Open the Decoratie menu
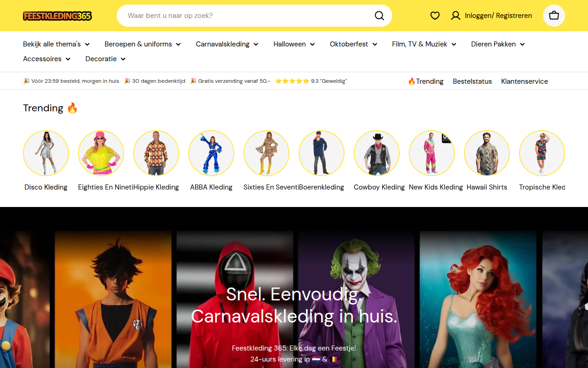588x368 pixels. tap(106, 59)
